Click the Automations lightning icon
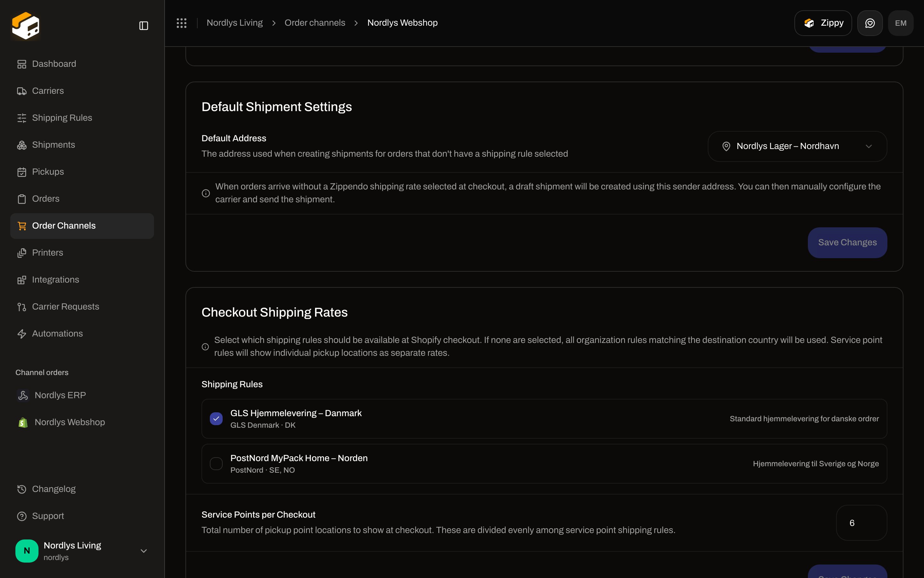Viewport: 924px width, 578px height. pyautogui.click(x=22, y=334)
